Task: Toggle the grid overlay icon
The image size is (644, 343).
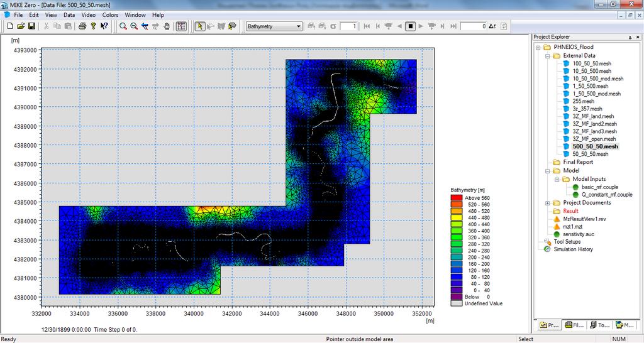Action: pyautogui.click(x=181, y=26)
